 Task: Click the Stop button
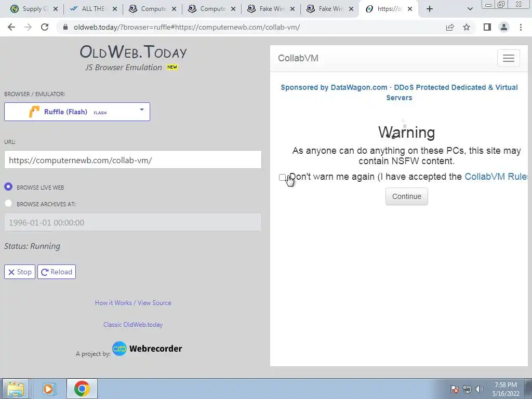click(20, 272)
